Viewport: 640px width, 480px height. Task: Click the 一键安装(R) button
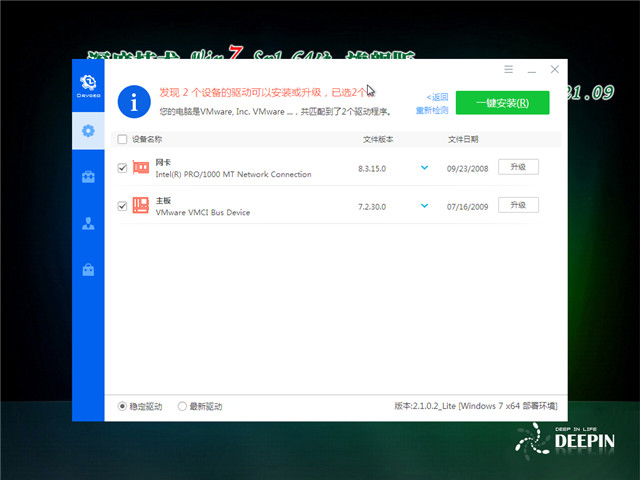[x=502, y=102]
